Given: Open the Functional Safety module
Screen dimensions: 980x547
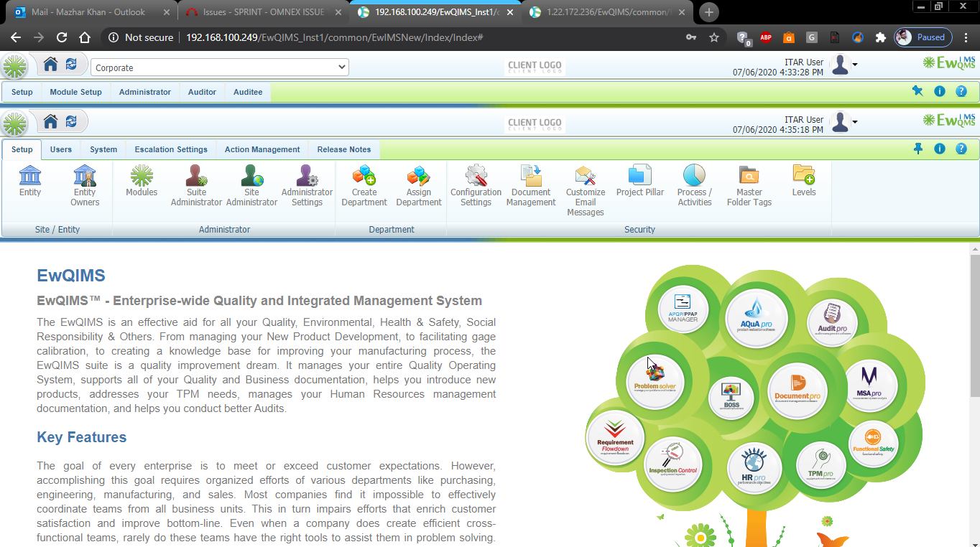Looking at the screenshot, I should (874, 443).
